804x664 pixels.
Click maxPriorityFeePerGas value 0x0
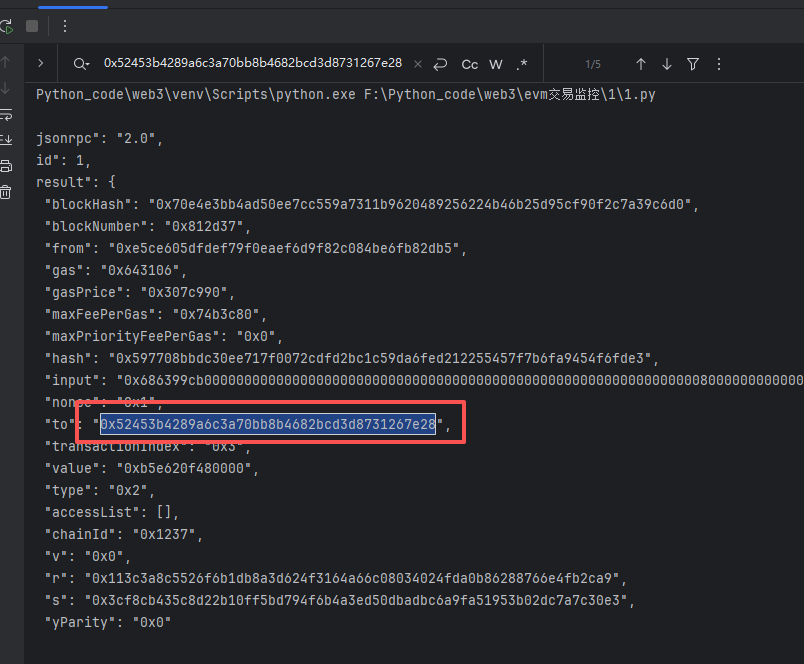click(256, 337)
